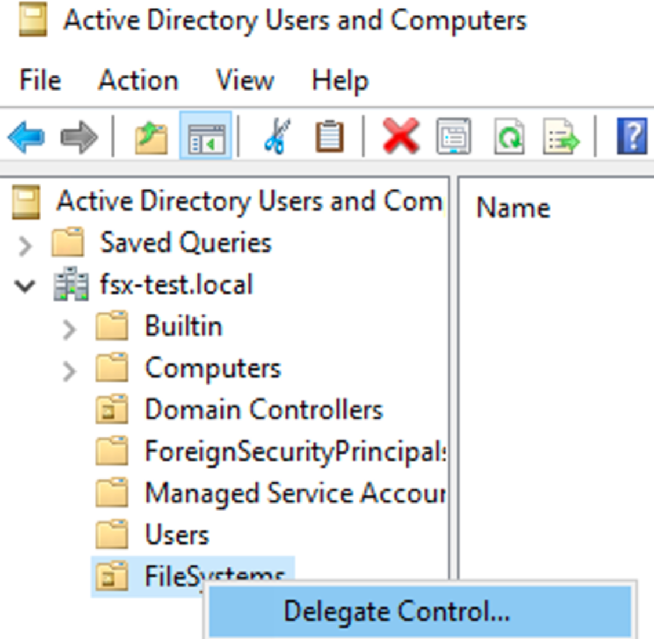
Task: Click the Saved Queries folder icon
Action: [x=68, y=242]
